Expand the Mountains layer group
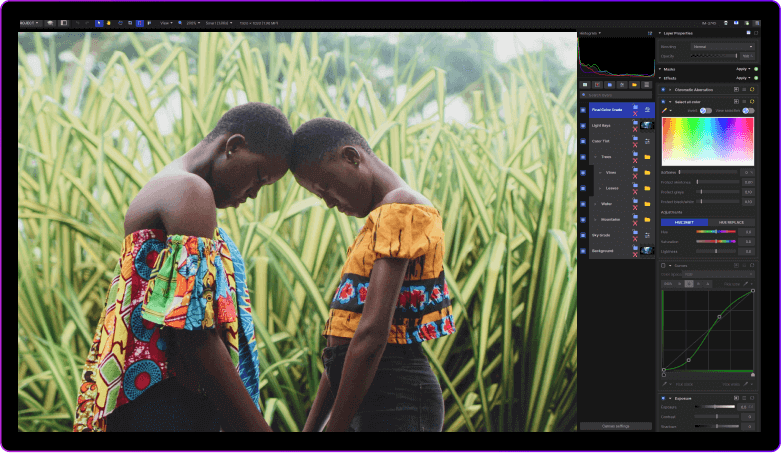The height and width of the screenshot is (453, 781). [594, 219]
